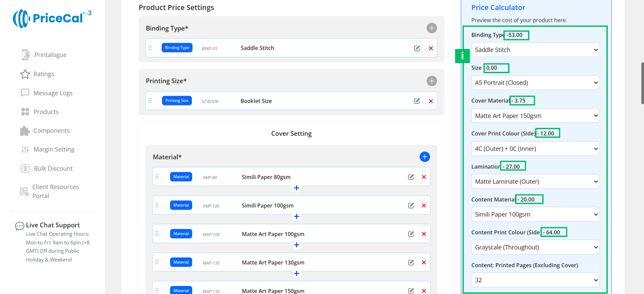Edit the Saddle Stitch binding entry
The width and height of the screenshot is (644, 294).
(x=417, y=48)
